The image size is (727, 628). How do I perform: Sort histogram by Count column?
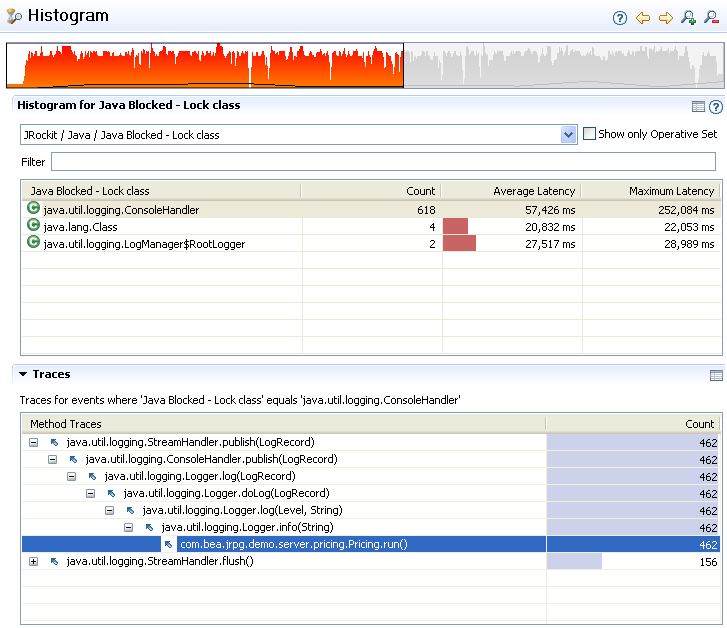pyautogui.click(x=371, y=191)
